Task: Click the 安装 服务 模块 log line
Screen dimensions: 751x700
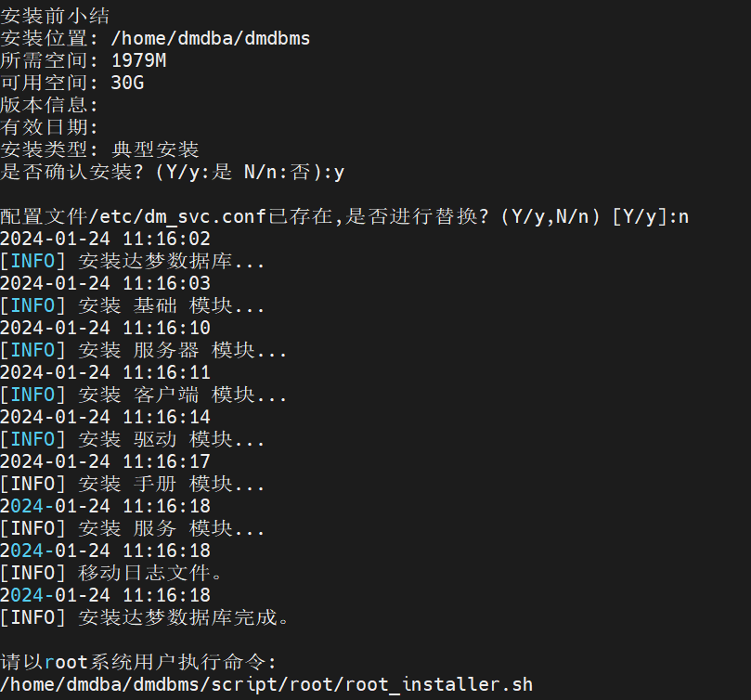Action: [x=172, y=528]
